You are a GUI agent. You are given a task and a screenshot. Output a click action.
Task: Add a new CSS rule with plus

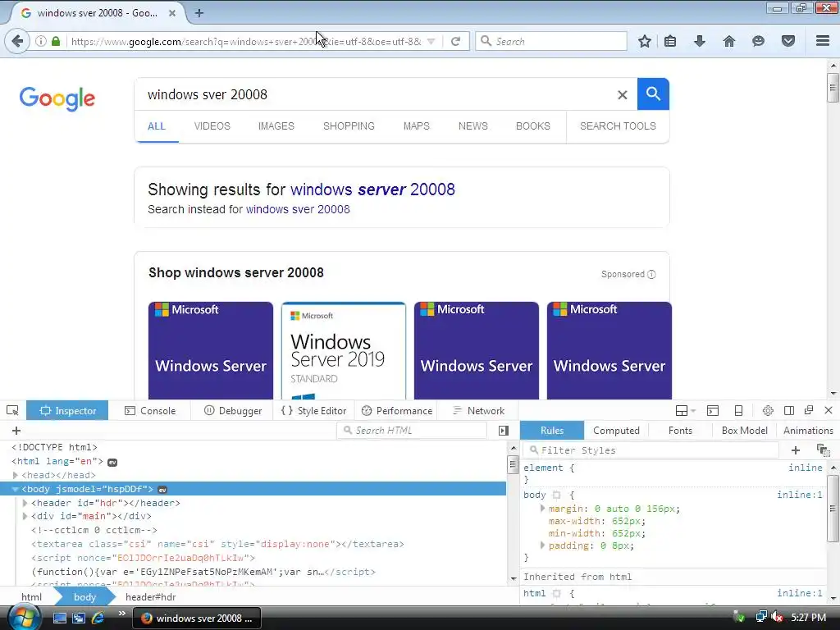click(x=796, y=450)
